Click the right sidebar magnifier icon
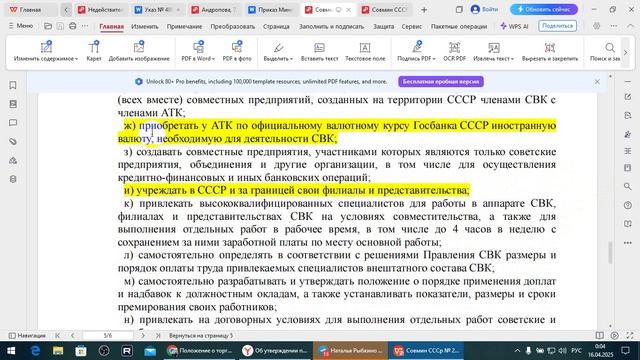The width and height of the screenshot is (640, 360). coord(628,187)
